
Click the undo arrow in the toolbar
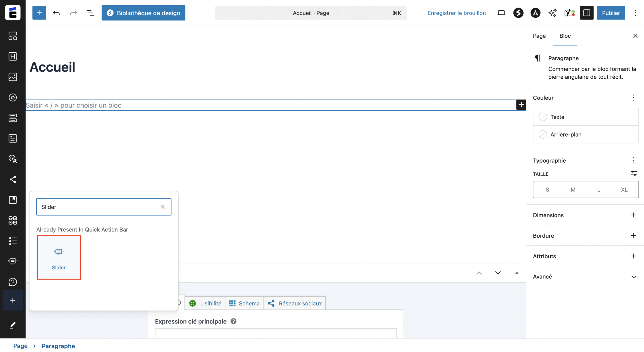56,13
